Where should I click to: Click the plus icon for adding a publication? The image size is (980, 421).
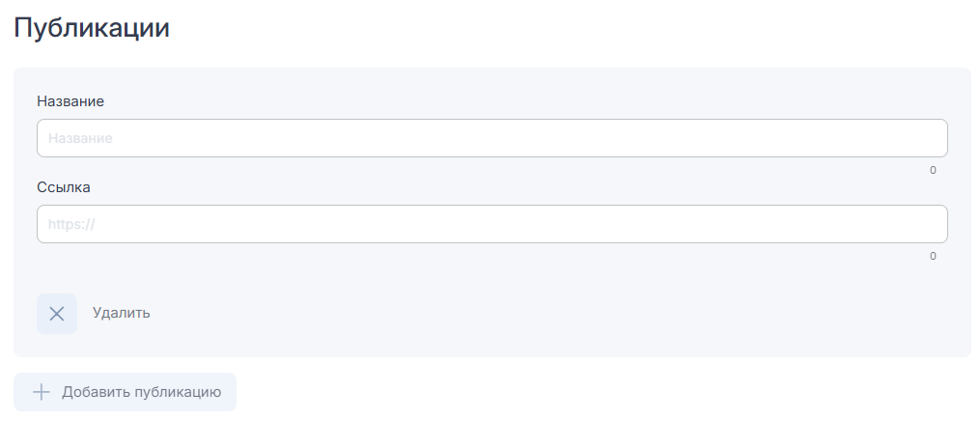click(x=41, y=392)
